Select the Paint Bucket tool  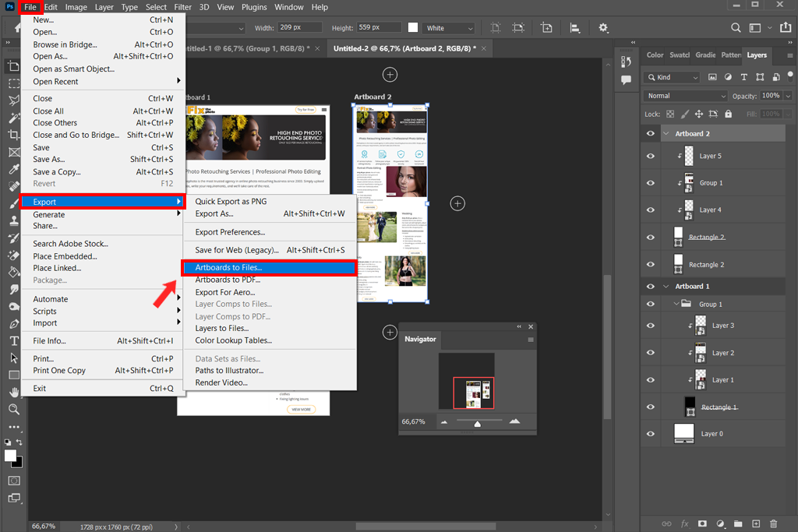click(14, 272)
